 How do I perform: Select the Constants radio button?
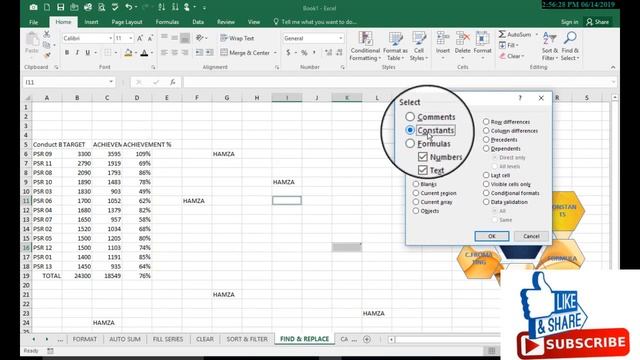tap(410, 130)
